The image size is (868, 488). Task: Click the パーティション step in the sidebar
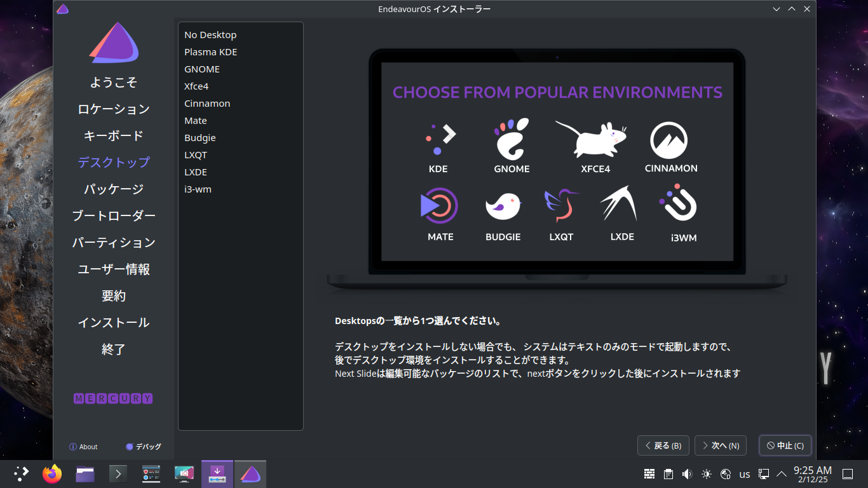click(x=114, y=243)
